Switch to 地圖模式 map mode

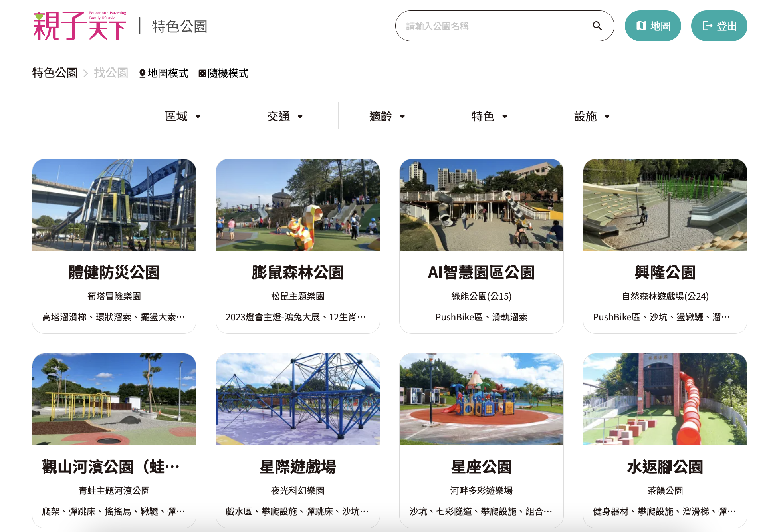(x=164, y=73)
